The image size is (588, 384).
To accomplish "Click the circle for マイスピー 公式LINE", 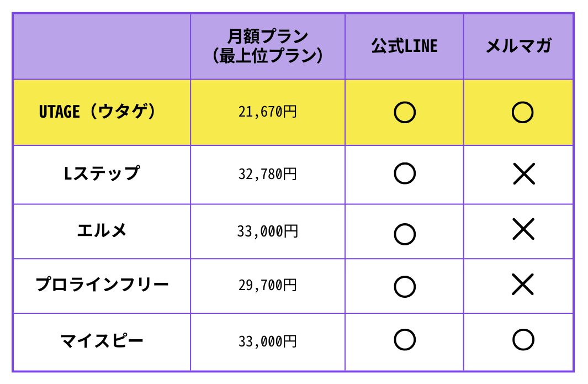I will point(405,340).
